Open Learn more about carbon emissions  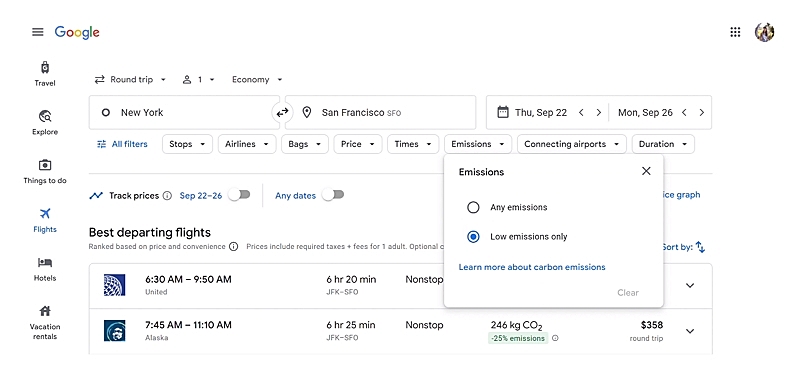[x=532, y=267]
